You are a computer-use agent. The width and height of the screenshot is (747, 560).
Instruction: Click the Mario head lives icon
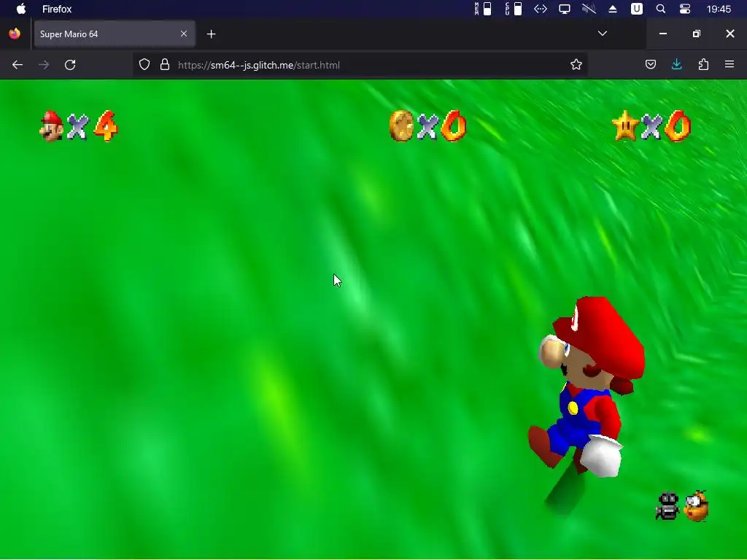pos(52,126)
